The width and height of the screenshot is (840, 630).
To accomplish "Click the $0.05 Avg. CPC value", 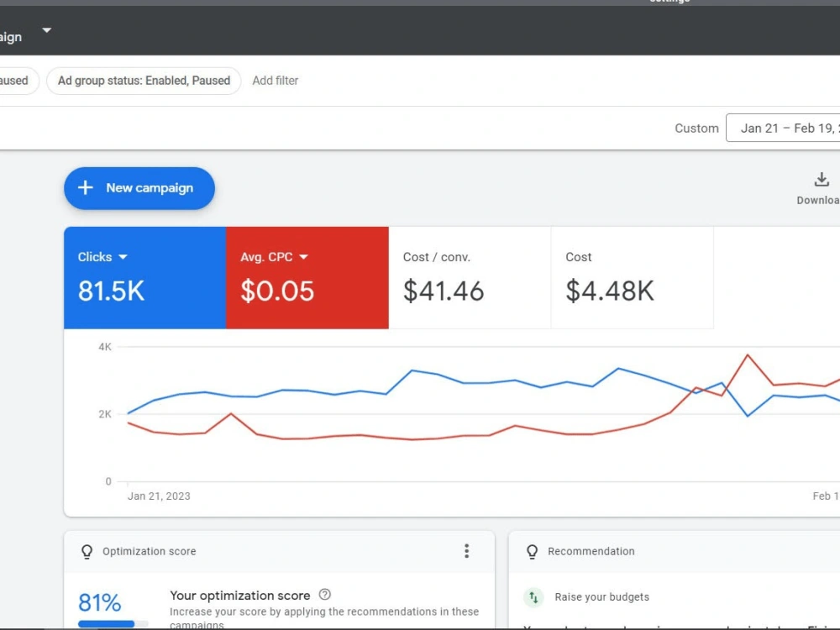I will point(277,291).
